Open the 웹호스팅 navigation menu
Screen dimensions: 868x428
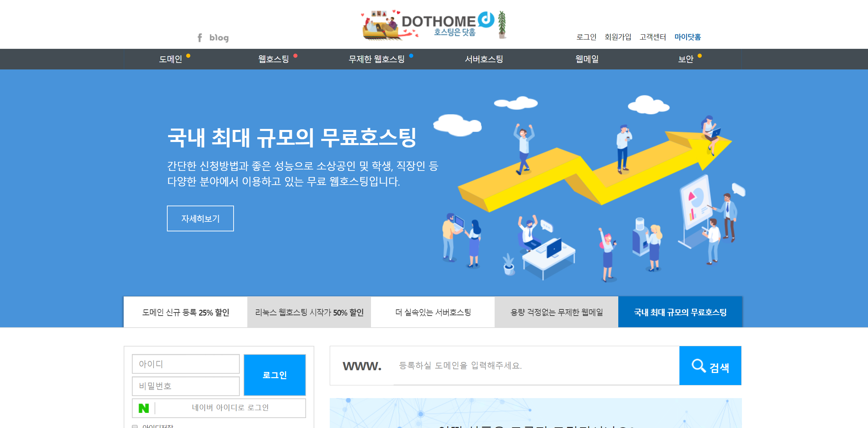point(273,59)
